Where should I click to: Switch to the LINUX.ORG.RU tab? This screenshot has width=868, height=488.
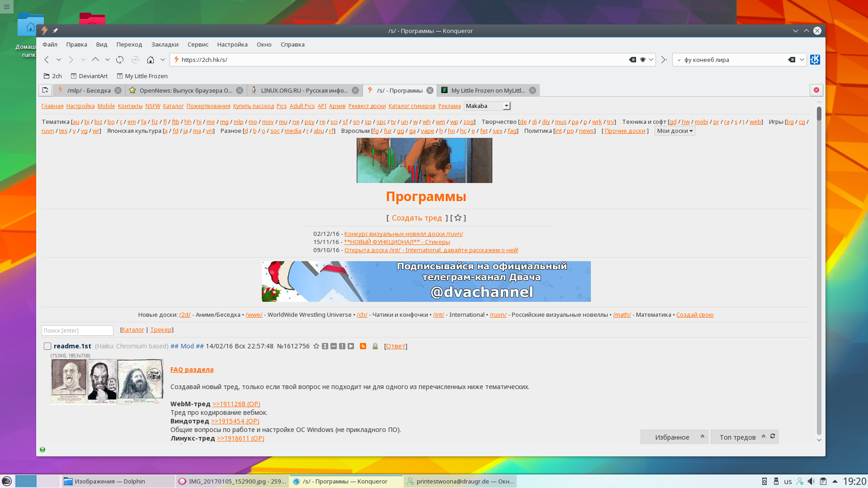coord(304,90)
